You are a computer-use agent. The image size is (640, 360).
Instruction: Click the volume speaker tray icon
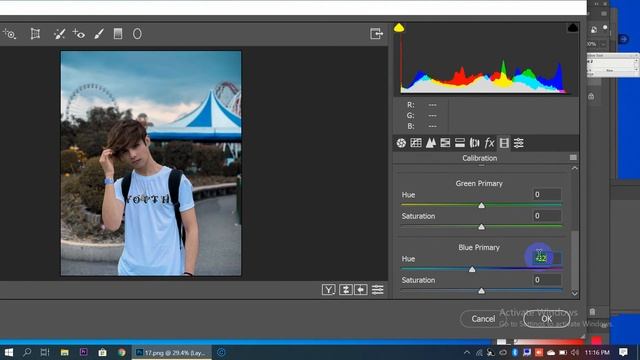(575, 352)
